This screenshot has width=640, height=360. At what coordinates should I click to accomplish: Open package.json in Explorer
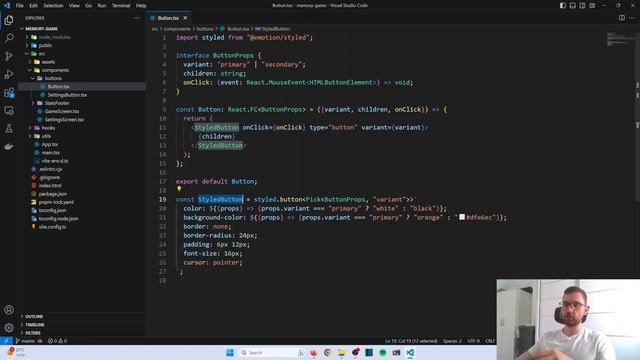tap(53, 194)
